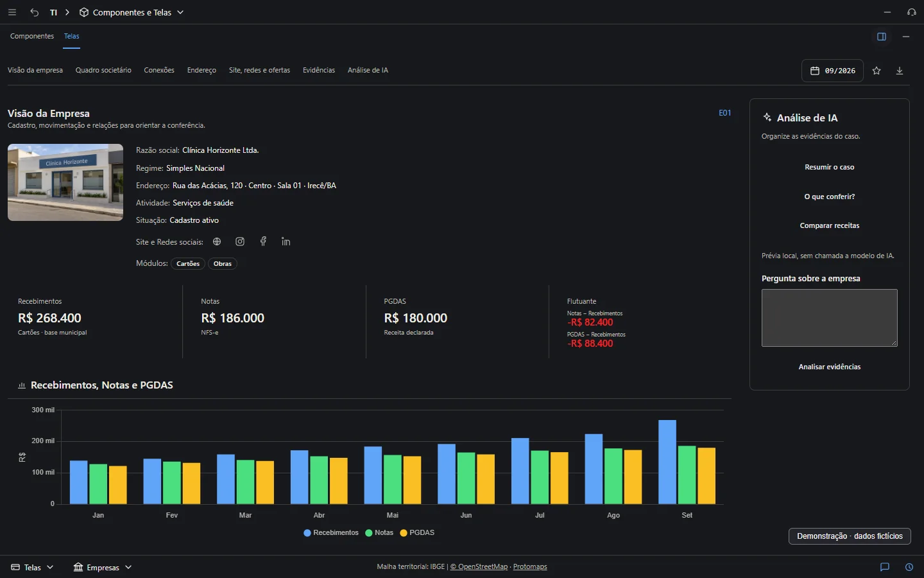924x578 pixels.
Task: Click the Resumir o caso button
Action: (x=830, y=167)
